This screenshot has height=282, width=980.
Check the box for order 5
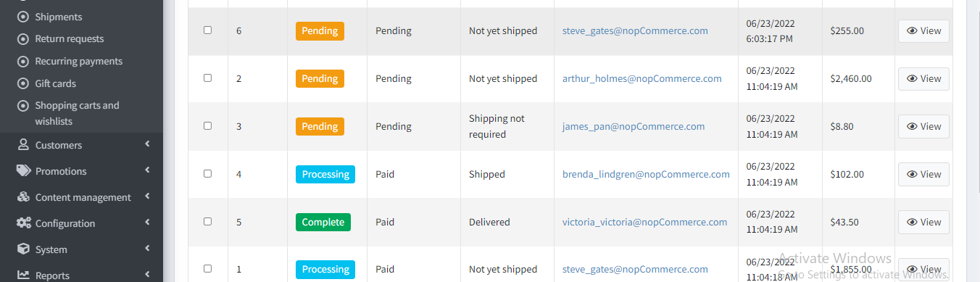coord(208,222)
